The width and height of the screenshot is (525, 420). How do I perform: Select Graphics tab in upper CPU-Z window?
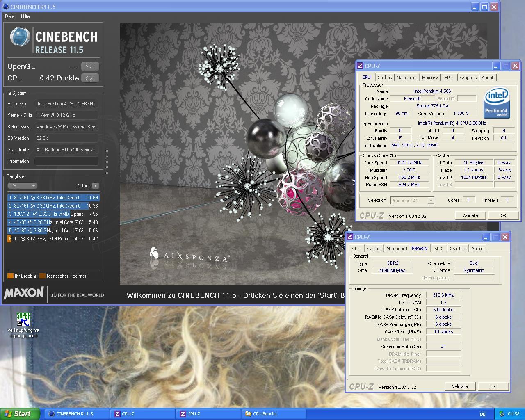[x=468, y=78]
